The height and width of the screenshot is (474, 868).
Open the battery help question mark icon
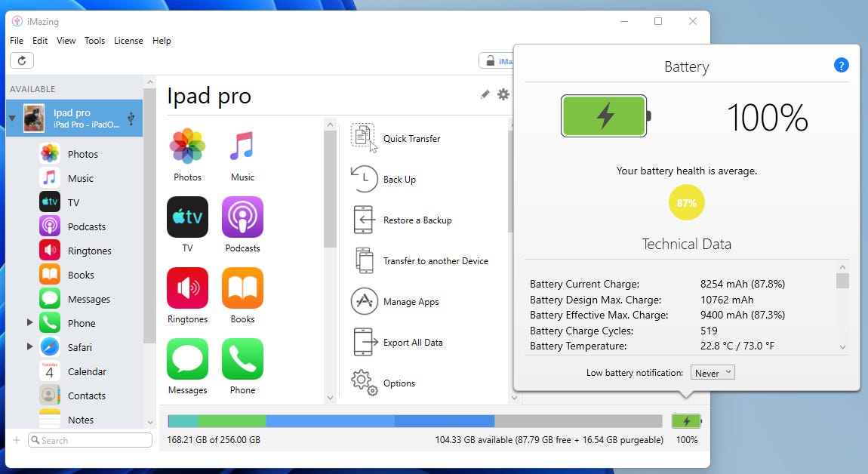tap(841, 66)
